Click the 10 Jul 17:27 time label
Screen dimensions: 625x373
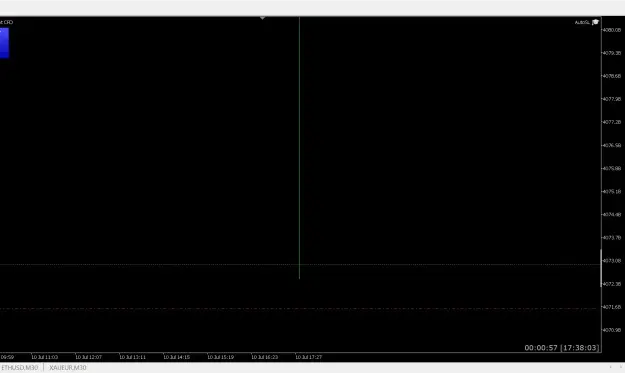(309, 357)
